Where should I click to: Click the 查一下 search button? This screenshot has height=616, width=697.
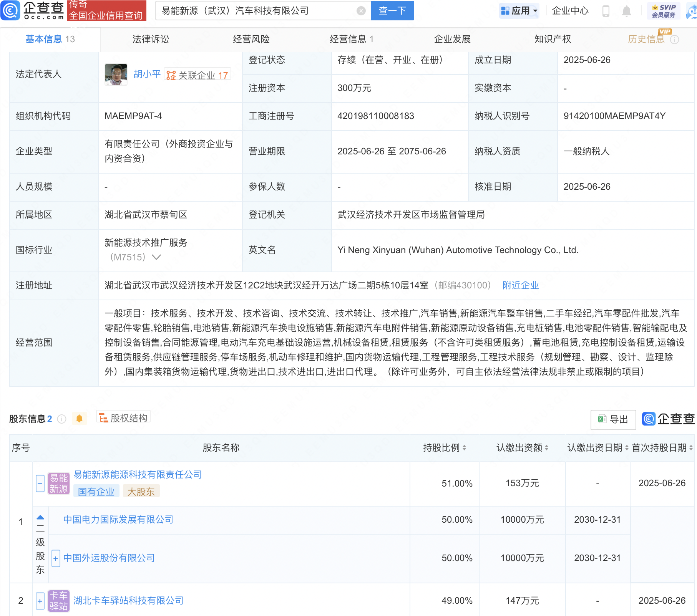click(x=392, y=10)
